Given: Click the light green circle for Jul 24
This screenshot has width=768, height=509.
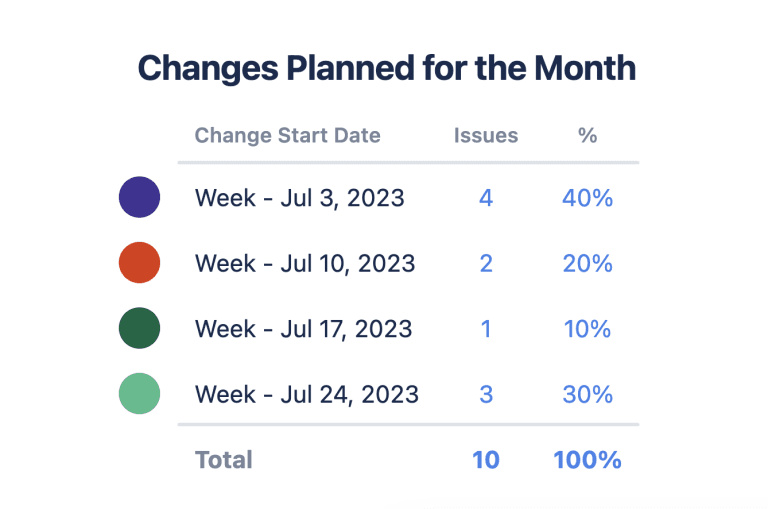Looking at the screenshot, I should pyautogui.click(x=139, y=394).
